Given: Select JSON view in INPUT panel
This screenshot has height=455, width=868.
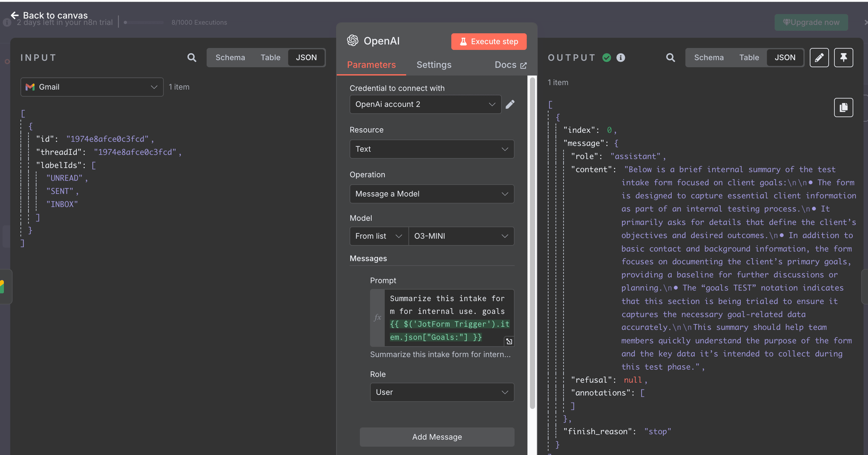Looking at the screenshot, I should pos(306,58).
